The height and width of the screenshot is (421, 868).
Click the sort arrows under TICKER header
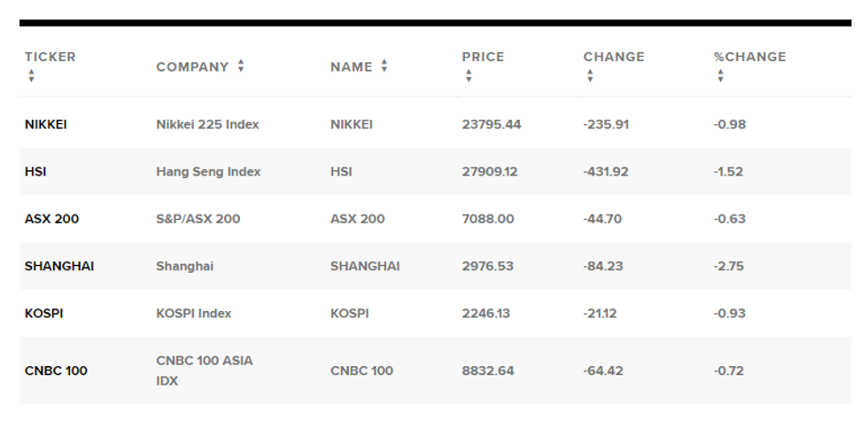[x=31, y=76]
